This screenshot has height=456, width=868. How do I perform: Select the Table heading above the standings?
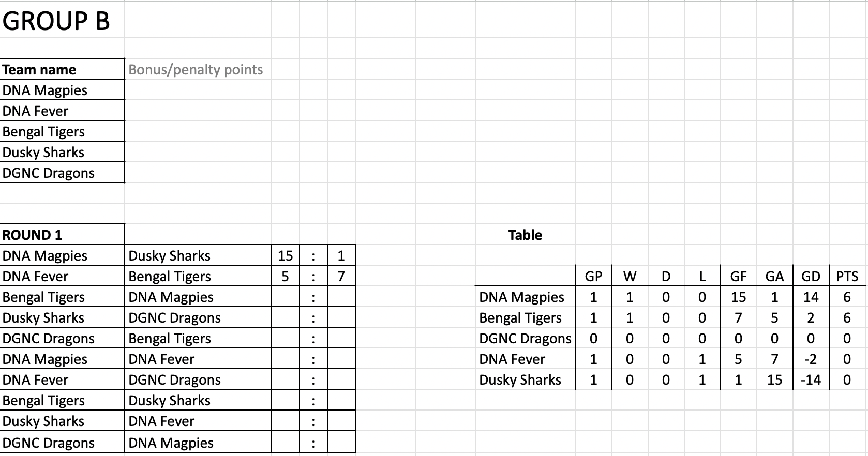pyautogui.click(x=525, y=235)
